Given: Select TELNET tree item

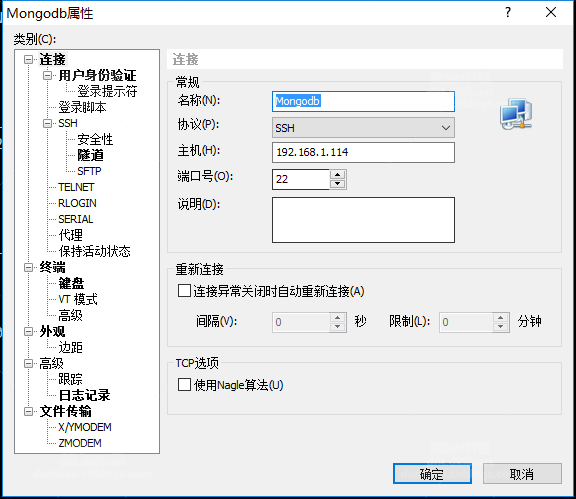Looking at the screenshot, I should tap(76, 187).
